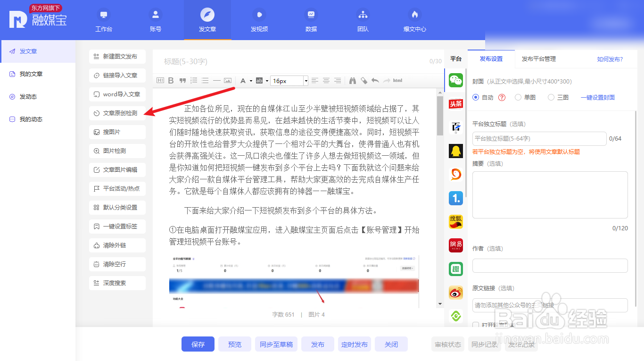Switch to the 发布设置 tab
Screen dimensions: 644x361
click(x=491, y=59)
